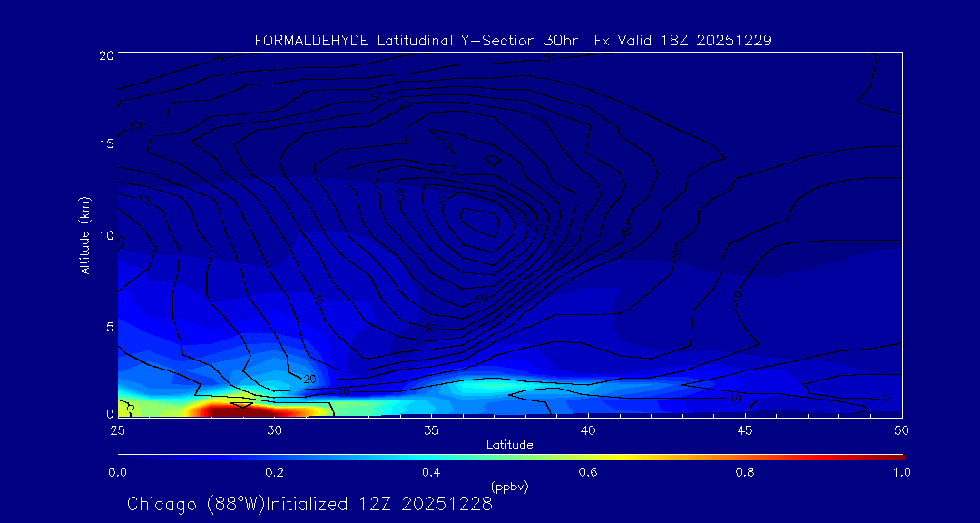
Task: Click altitude tick label 15 on the y-axis
Action: point(104,144)
